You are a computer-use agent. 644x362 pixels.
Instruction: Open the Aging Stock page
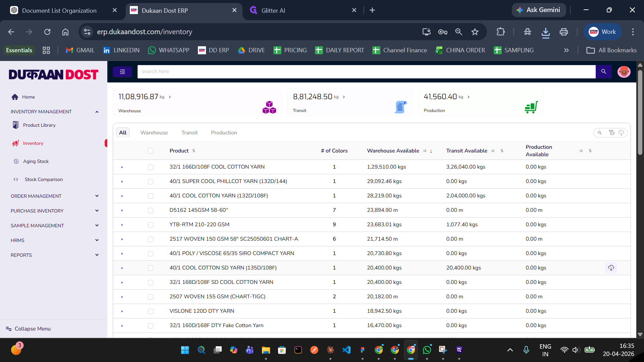[x=36, y=161]
